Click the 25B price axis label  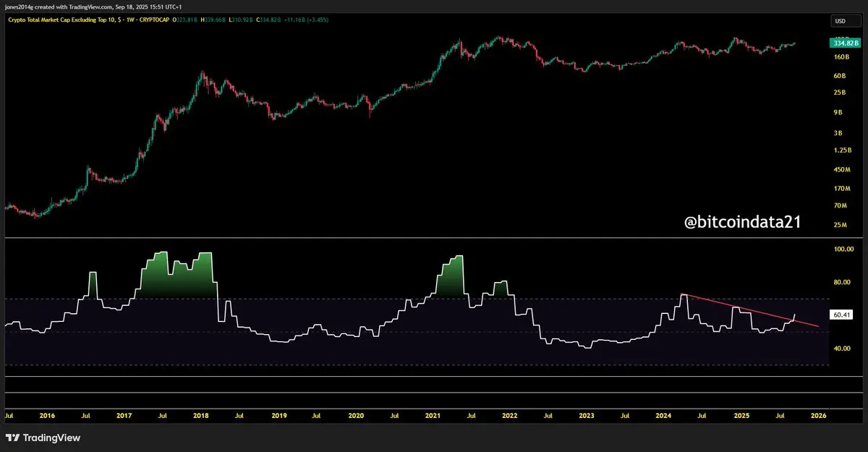point(840,93)
